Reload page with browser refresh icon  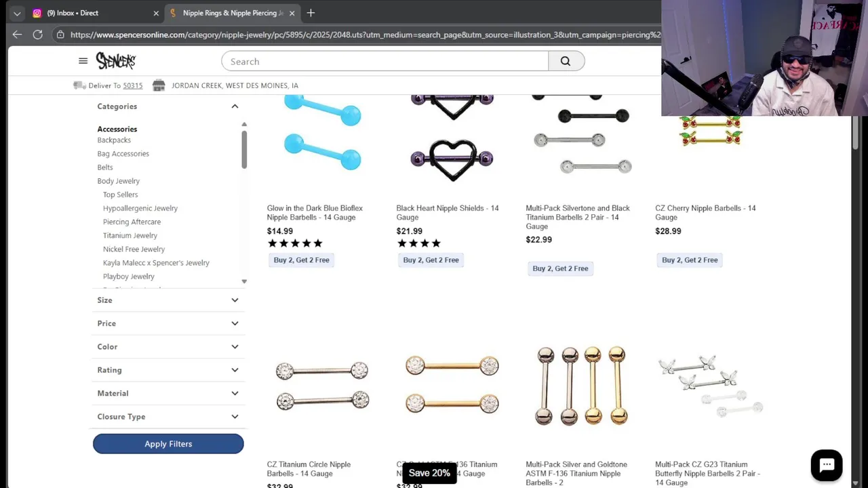[38, 35]
